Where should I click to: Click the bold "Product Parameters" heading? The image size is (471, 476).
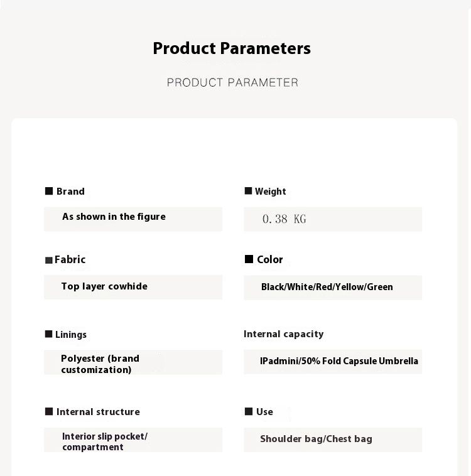pos(232,48)
